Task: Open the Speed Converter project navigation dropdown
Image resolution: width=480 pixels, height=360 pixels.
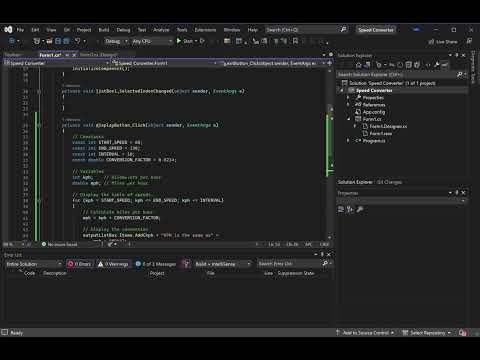Action: (x=57, y=63)
